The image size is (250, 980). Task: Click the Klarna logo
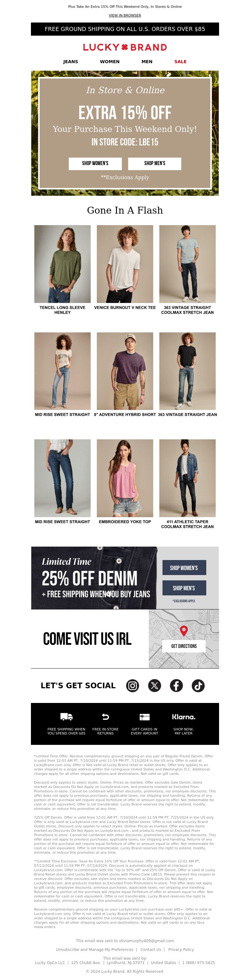[x=183, y=717]
